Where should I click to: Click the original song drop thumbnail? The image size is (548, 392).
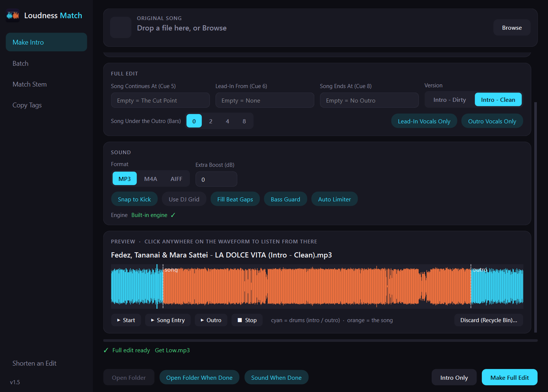[121, 27]
